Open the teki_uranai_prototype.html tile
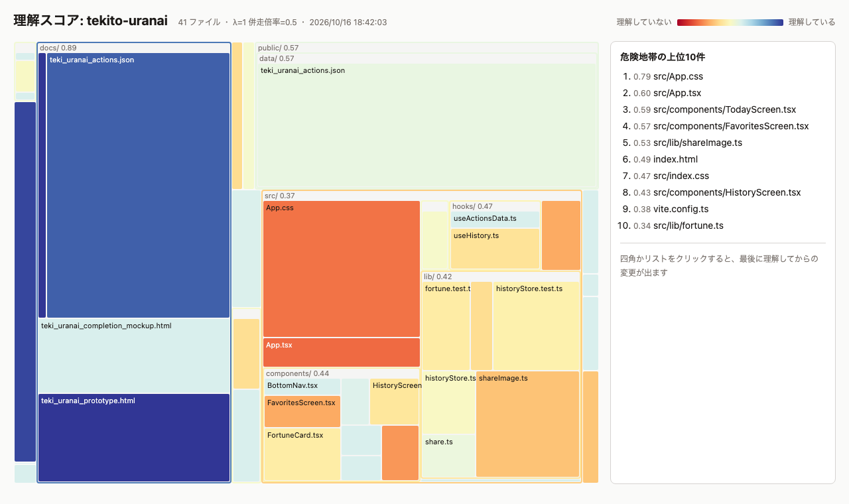Image resolution: width=849 pixels, height=504 pixels. pos(134,438)
